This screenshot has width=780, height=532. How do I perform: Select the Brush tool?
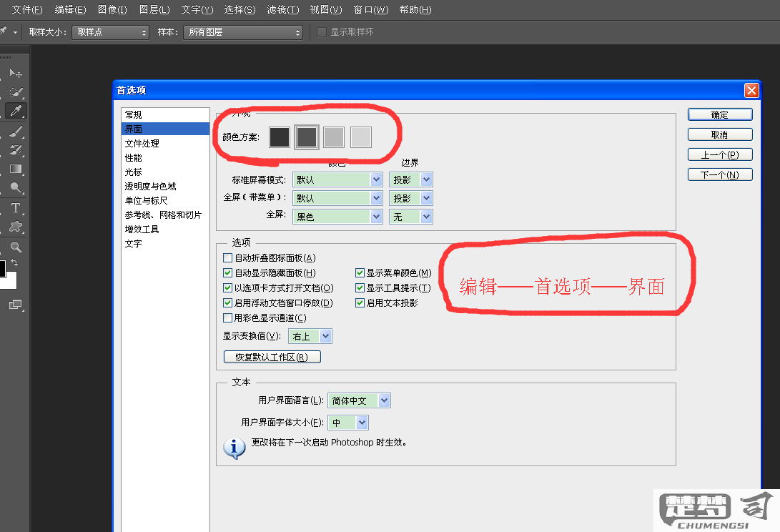[16, 132]
